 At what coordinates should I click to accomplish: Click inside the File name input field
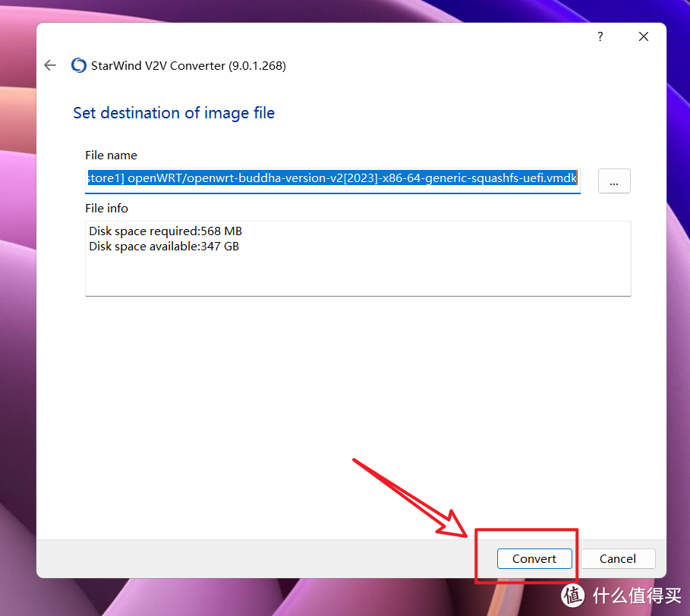point(332,180)
